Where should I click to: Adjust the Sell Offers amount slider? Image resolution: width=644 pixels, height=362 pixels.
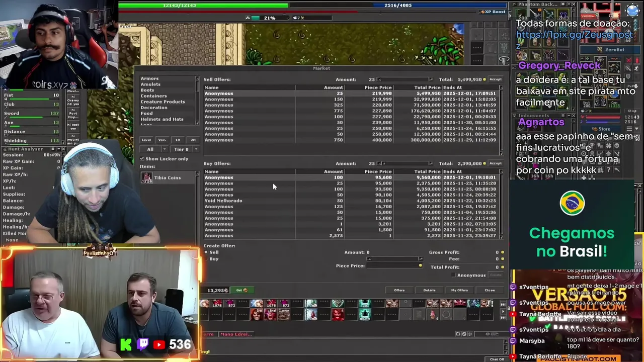(x=405, y=79)
